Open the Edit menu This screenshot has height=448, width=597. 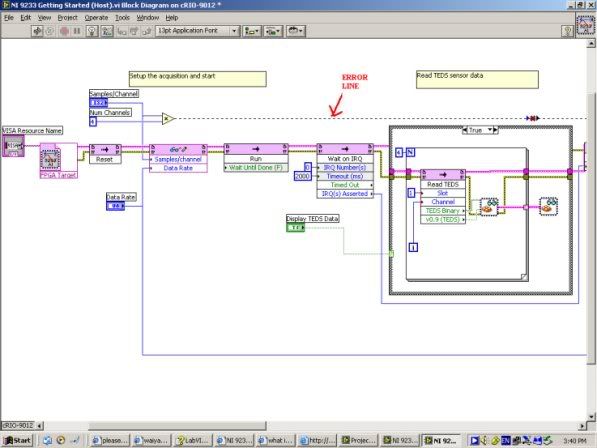point(26,18)
